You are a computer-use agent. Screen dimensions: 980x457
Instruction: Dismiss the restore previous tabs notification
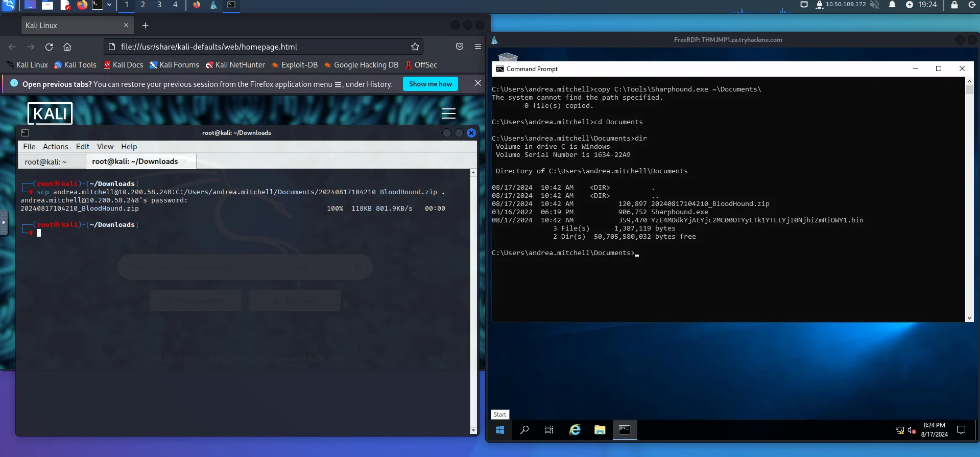477,83
